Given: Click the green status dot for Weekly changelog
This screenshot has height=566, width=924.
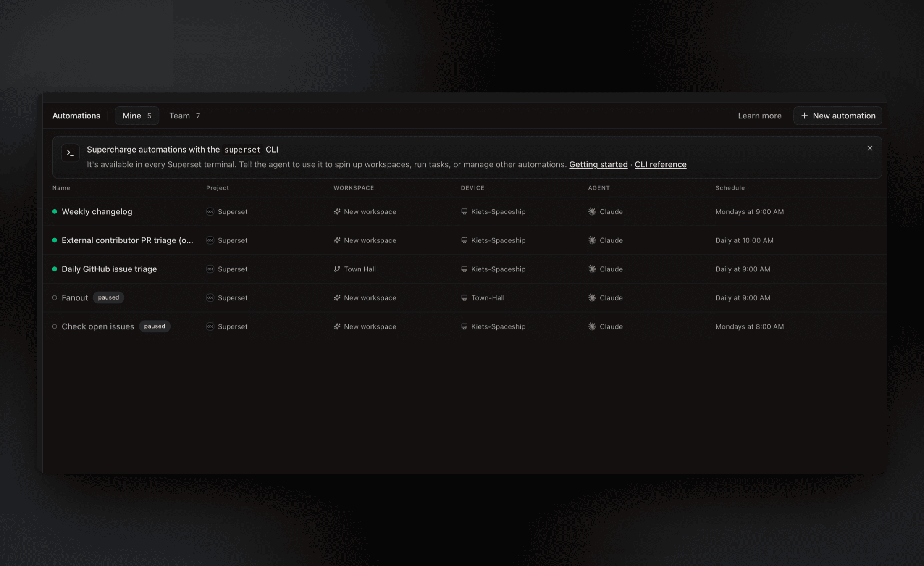Looking at the screenshot, I should [x=55, y=211].
